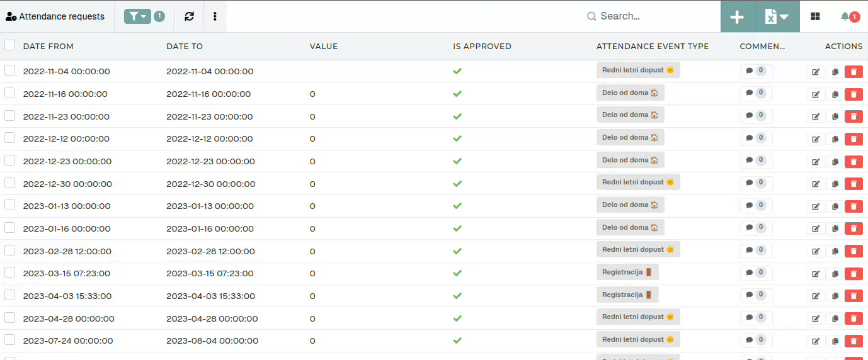This screenshot has width=868, height=360.
Task: Click the filter count badge
Action: point(159,16)
